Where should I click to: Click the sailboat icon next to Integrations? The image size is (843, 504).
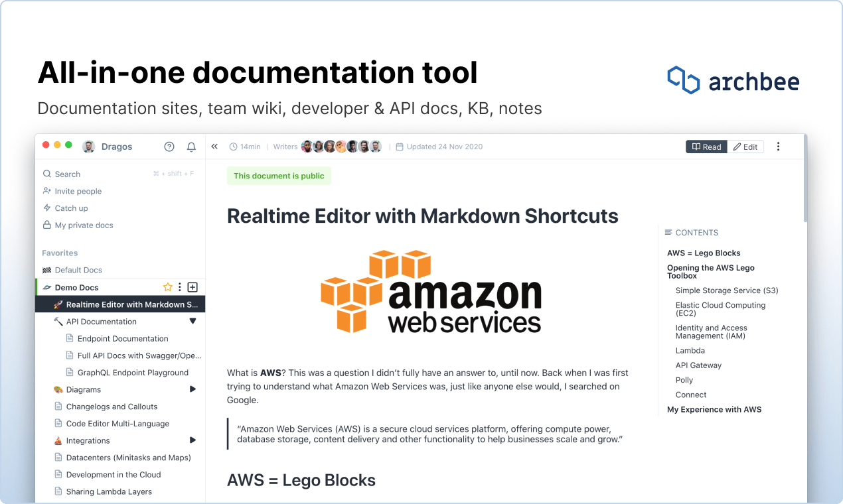coord(58,440)
